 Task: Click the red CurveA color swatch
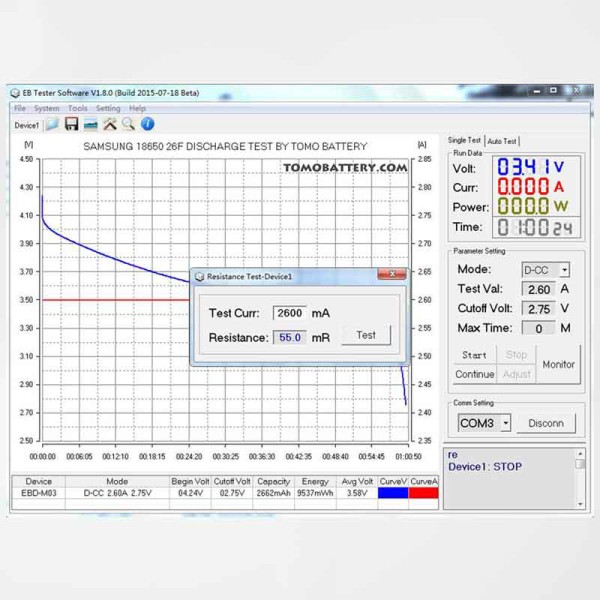click(x=424, y=493)
